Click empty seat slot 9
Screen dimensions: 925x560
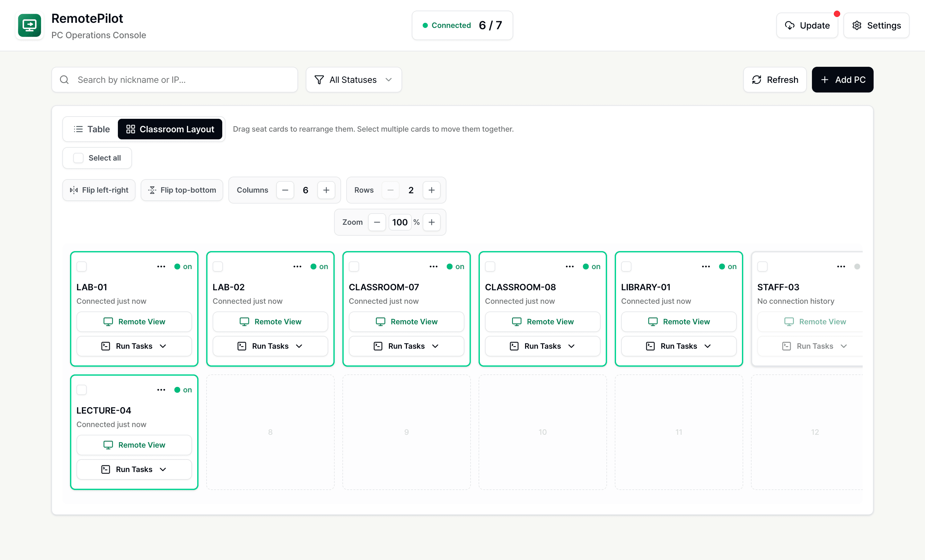[x=407, y=432]
